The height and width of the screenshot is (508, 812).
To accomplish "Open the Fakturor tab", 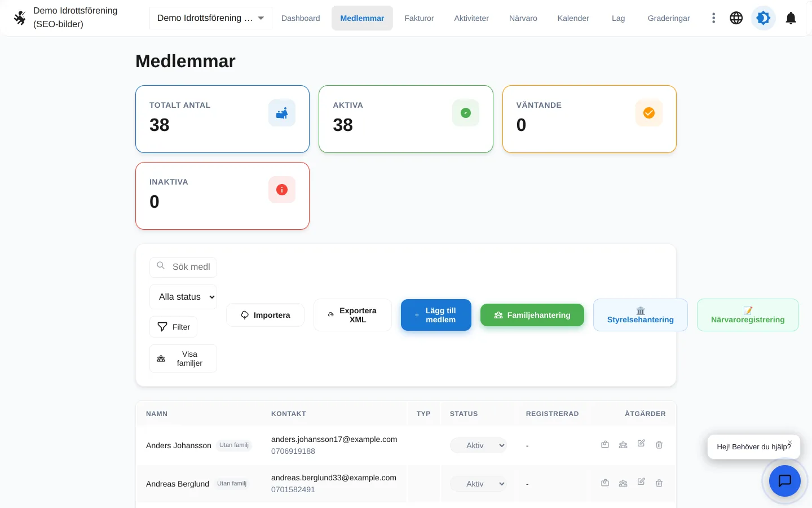I will point(419,18).
